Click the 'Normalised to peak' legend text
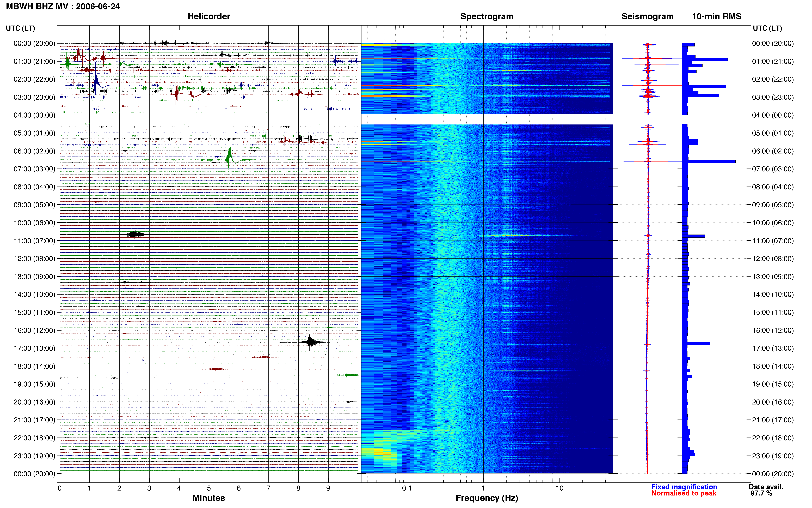Image resolution: width=812 pixels, height=508 pixels. [x=684, y=493]
